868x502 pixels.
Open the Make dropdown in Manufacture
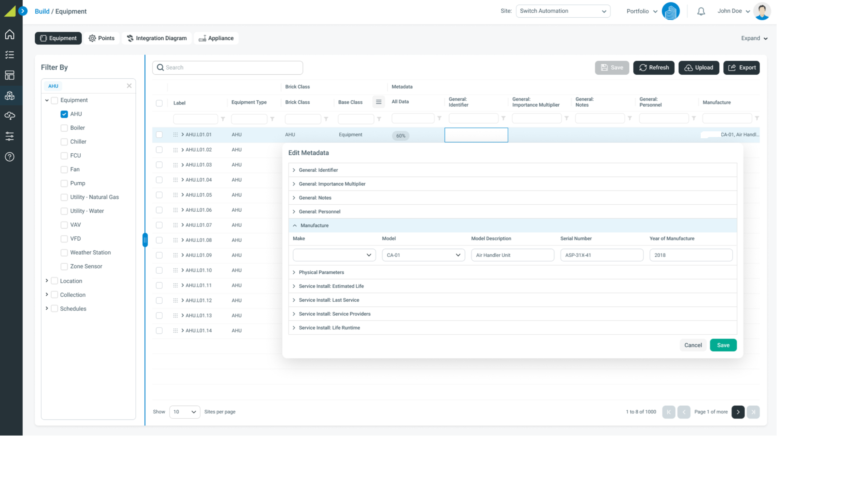[334, 255]
